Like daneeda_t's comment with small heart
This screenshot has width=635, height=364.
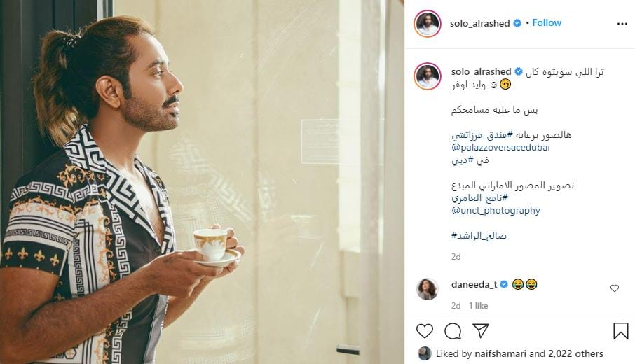[615, 288]
